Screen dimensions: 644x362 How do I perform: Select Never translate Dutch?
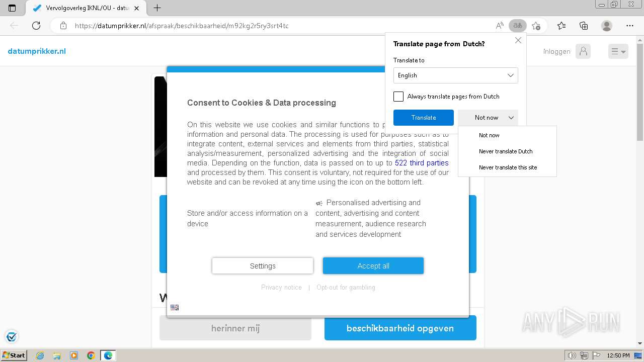[x=507, y=151]
